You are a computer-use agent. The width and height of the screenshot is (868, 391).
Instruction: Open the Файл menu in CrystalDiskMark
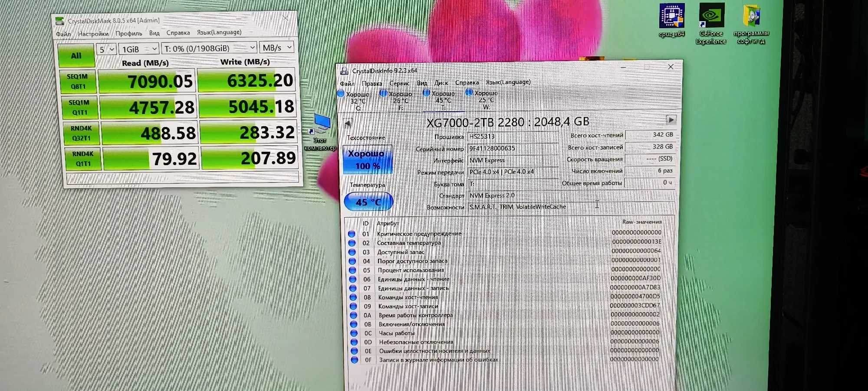pos(63,34)
